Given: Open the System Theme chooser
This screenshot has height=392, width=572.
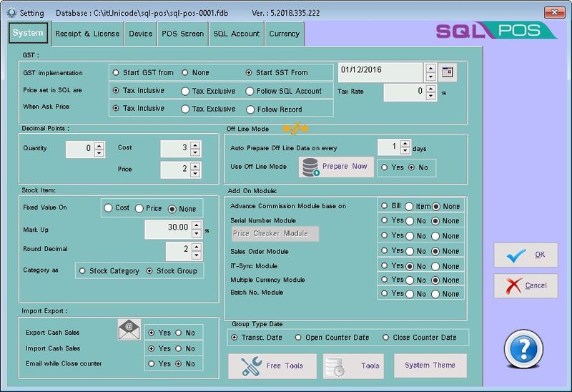Looking at the screenshot, I should 430,366.
